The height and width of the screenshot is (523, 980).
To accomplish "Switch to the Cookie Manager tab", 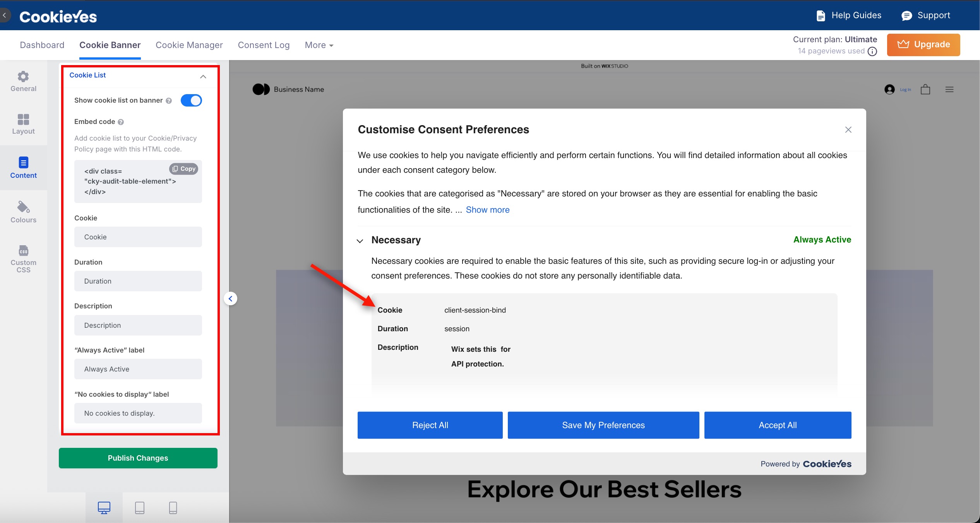I will (189, 45).
